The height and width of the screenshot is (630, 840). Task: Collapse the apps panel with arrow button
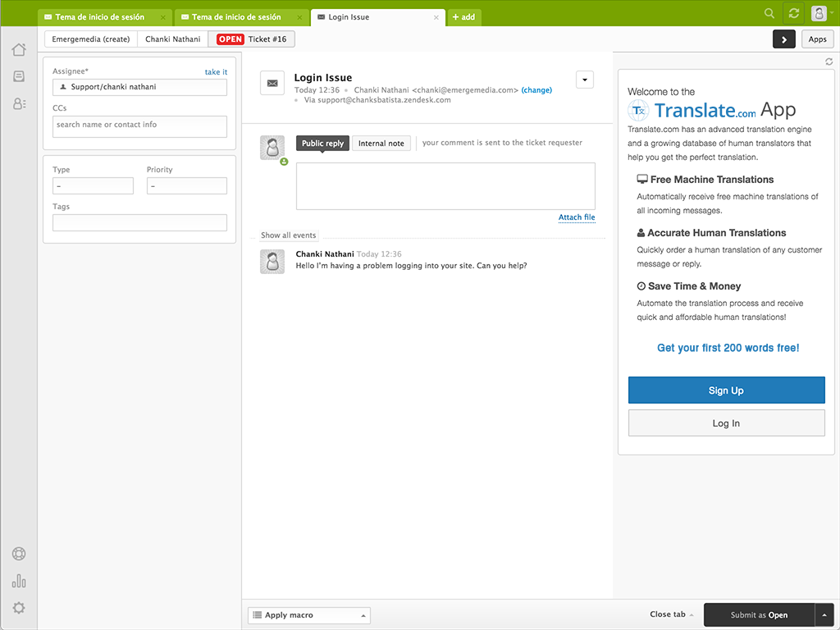pyautogui.click(x=783, y=39)
